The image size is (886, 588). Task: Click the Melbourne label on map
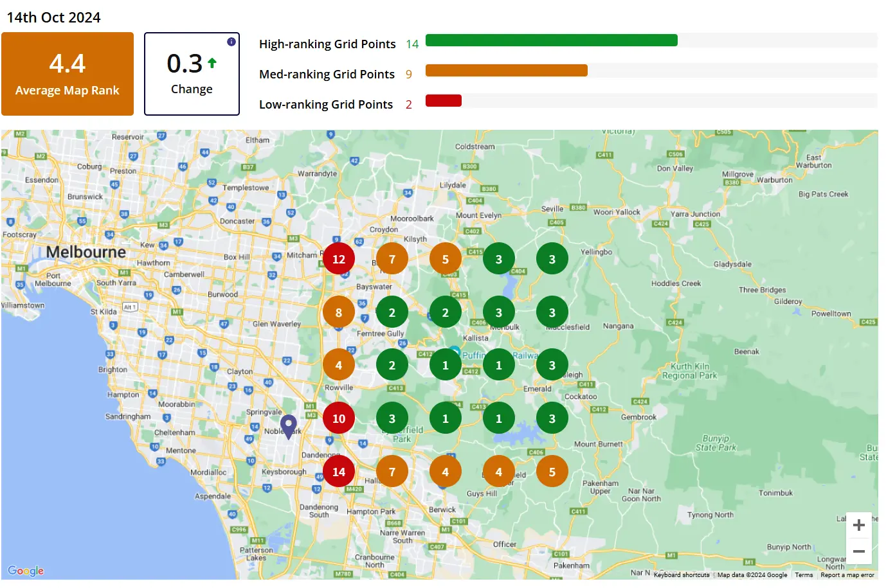(86, 252)
